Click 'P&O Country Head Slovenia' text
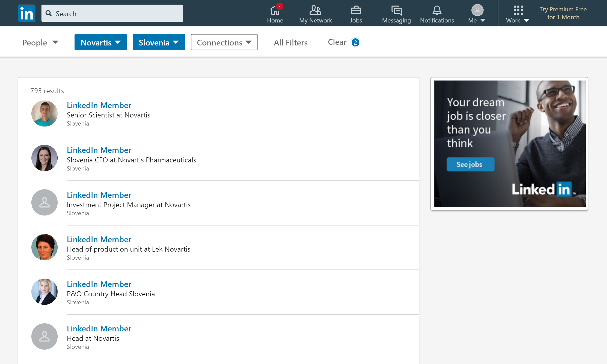The height and width of the screenshot is (364, 607). point(111,294)
